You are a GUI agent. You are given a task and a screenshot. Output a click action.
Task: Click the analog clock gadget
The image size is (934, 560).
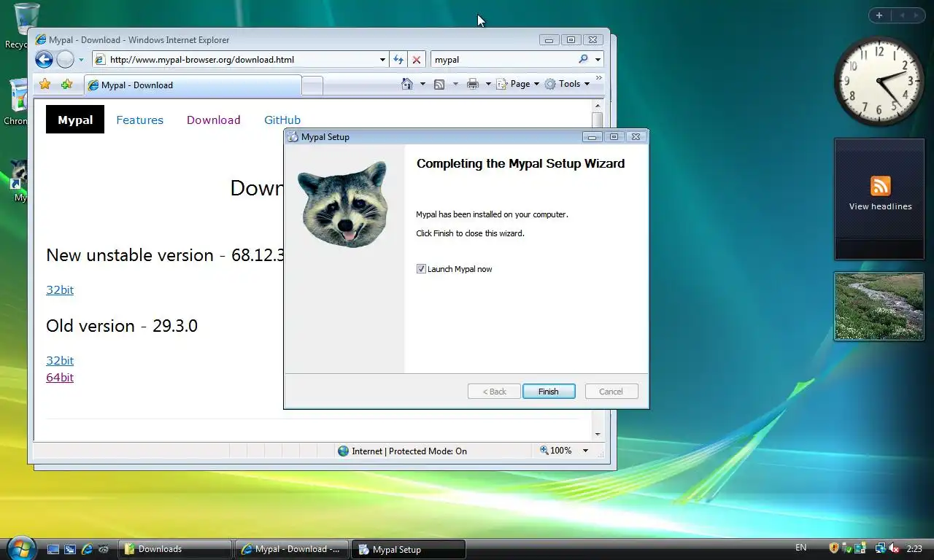879,80
